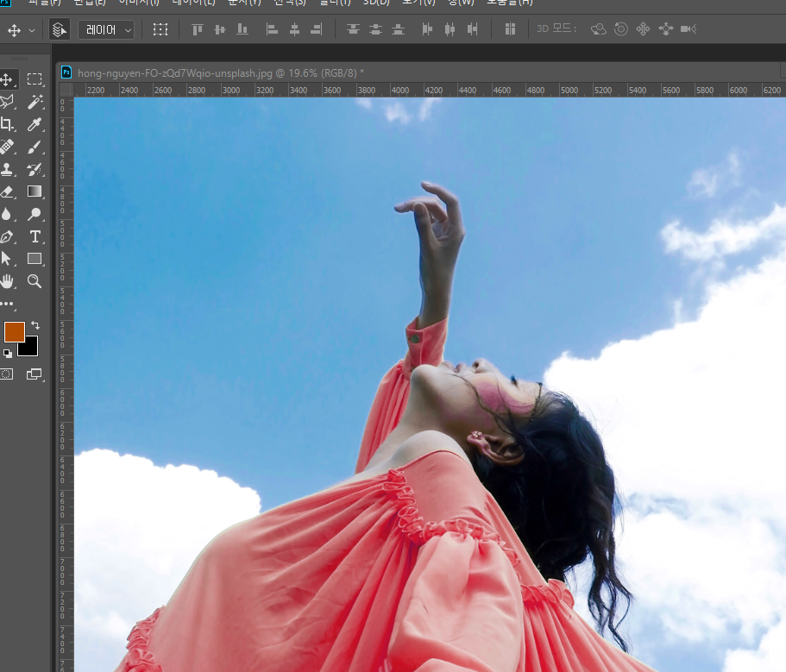Open the 파일(F) menu
This screenshot has height=672, width=786.
pos(44,3)
